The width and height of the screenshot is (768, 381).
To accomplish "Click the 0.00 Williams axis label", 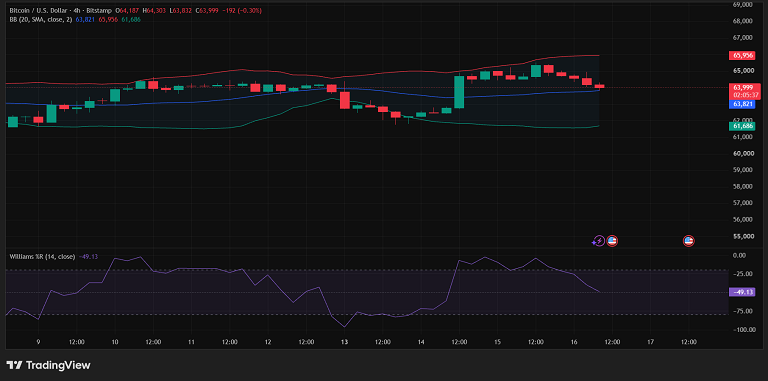I will click(739, 256).
